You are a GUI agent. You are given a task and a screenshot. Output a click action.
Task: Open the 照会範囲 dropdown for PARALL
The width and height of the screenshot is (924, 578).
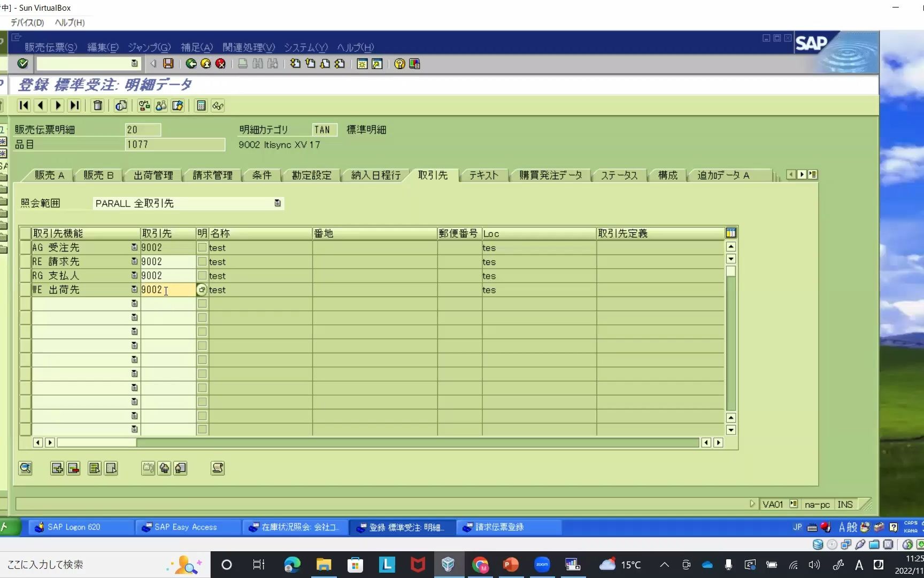click(277, 203)
